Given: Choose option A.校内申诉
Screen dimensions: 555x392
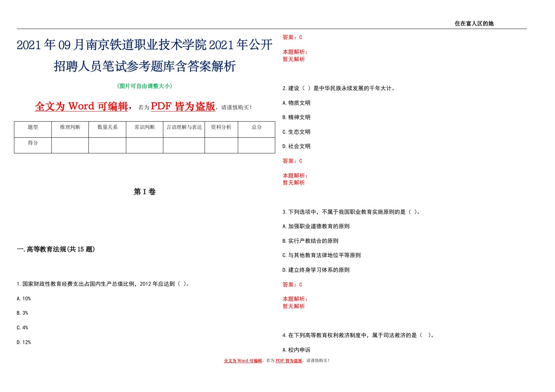Looking at the screenshot, I should (x=297, y=350).
